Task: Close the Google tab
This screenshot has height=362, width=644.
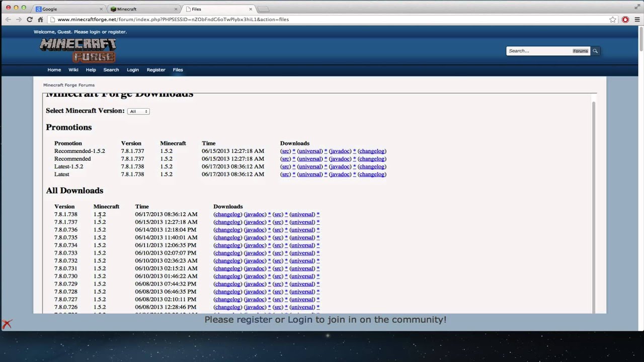Action: [101, 9]
